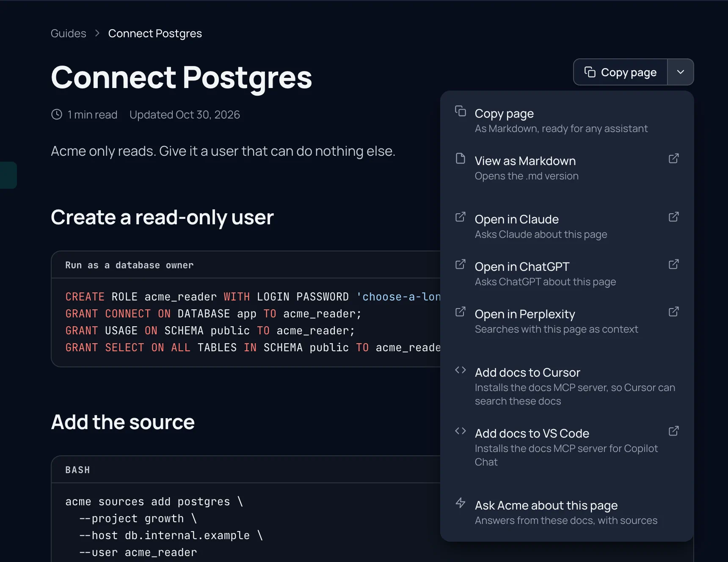Click the green tab at left page edge
728x562 pixels.
click(x=8, y=175)
